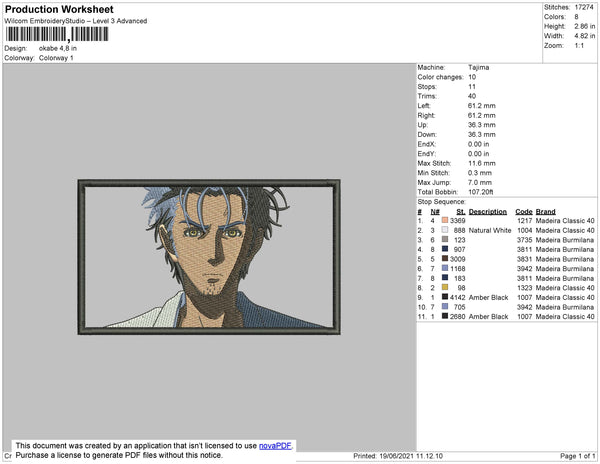Image resolution: width=600 pixels, height=464 pixels.
Task: Select the peach swatch in stop row 1
Action: click(x=445, y=220)
